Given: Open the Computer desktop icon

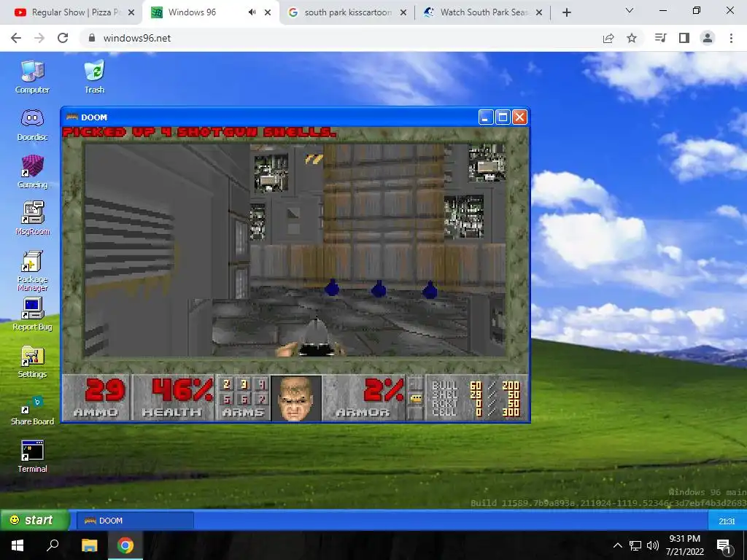Looking at the screenshot, I should point(32,77).
